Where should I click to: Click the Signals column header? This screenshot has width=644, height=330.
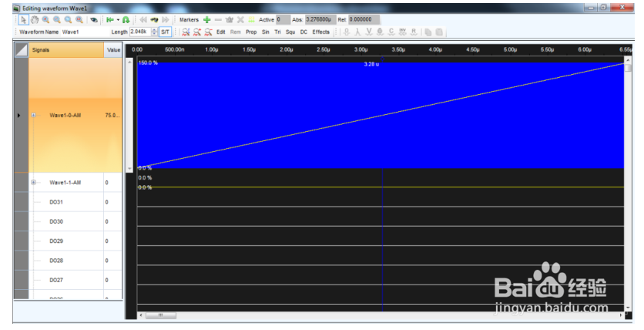click(66, 49)
